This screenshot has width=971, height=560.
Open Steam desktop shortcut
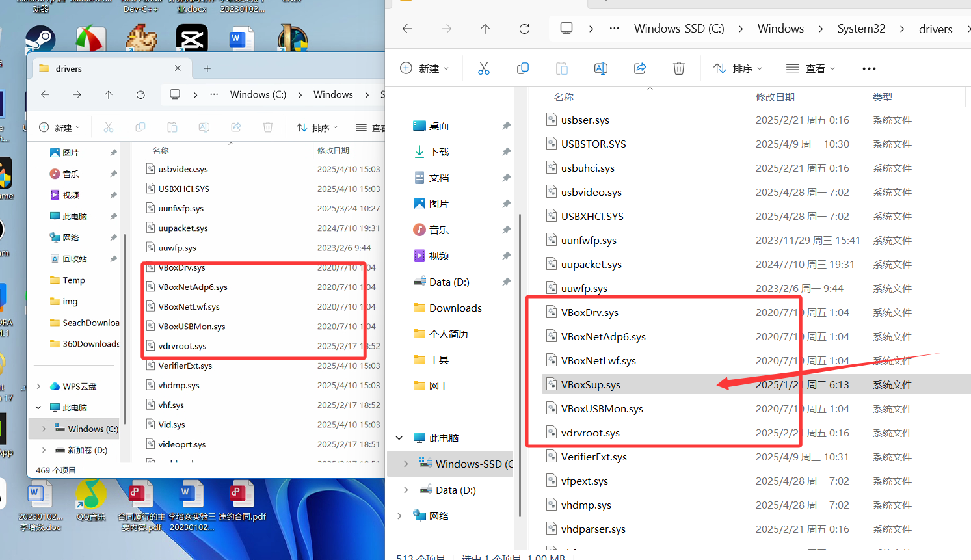pos(40,38)
